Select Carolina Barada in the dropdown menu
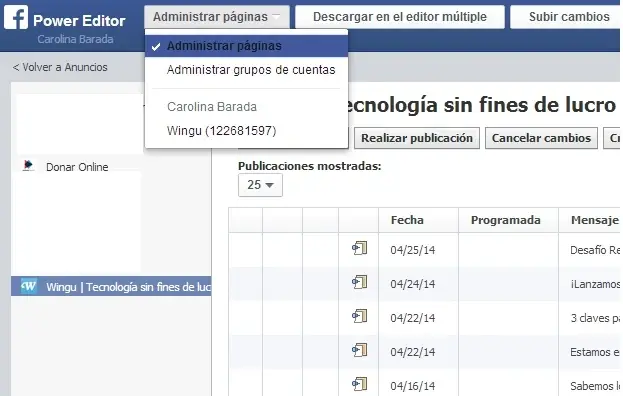Viewport: 623px width, 396px height. point(212,107)
